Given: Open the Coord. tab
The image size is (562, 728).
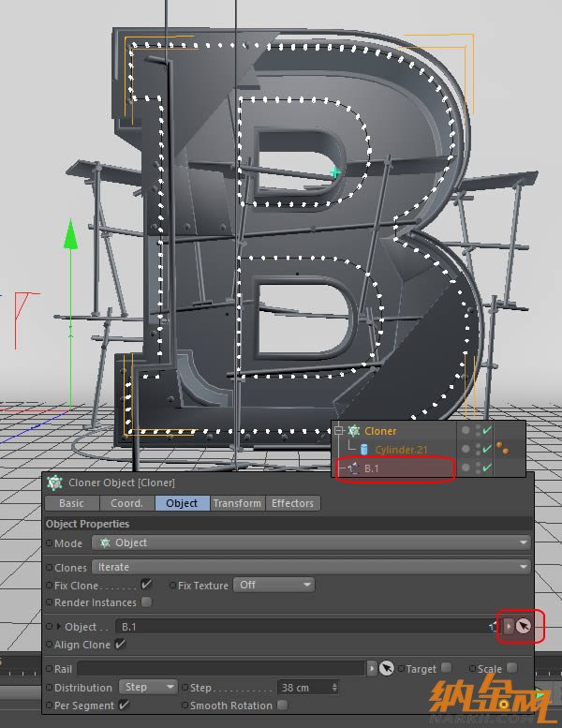Looking at the screenshot, I should [126, 503].
